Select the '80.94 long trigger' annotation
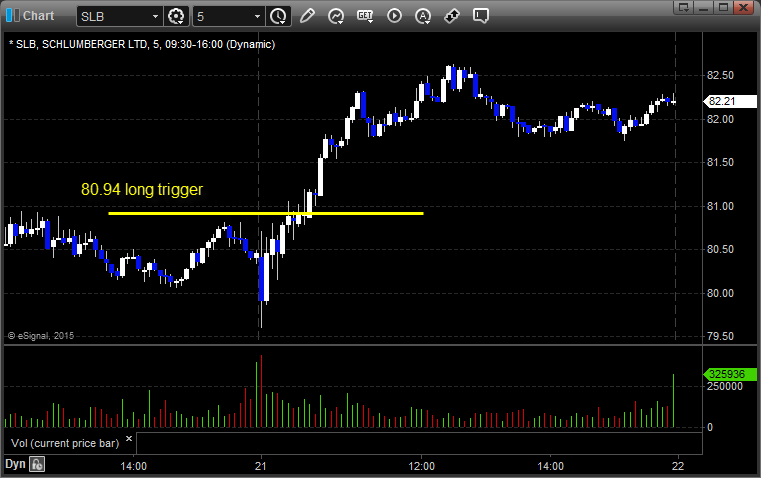 [x=142, y=189]
